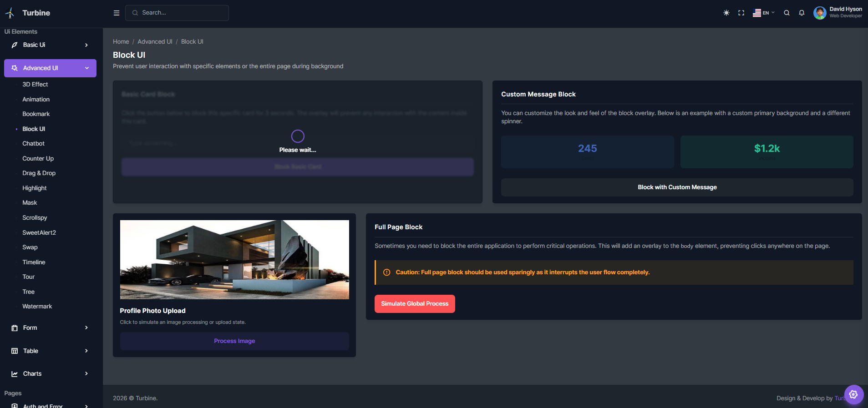The image size is (868, 408).
Task: Click the Full Page Block heading
Action: [398, 227]
